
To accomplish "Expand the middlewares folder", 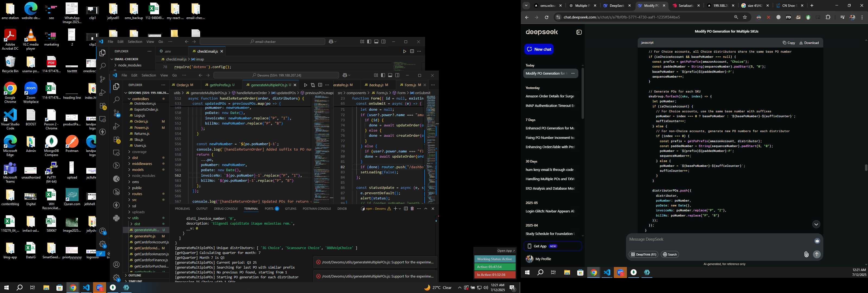I will pyautogui.click(x=146, y=164).
